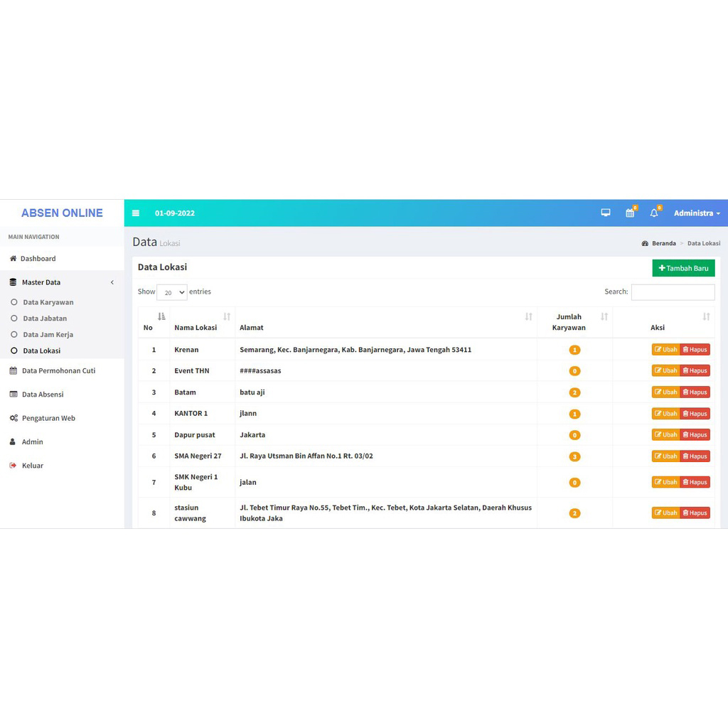This screenshot has height=728, width=728.
Task: Click Hapus for Event THN row
Action: point(695,370)
